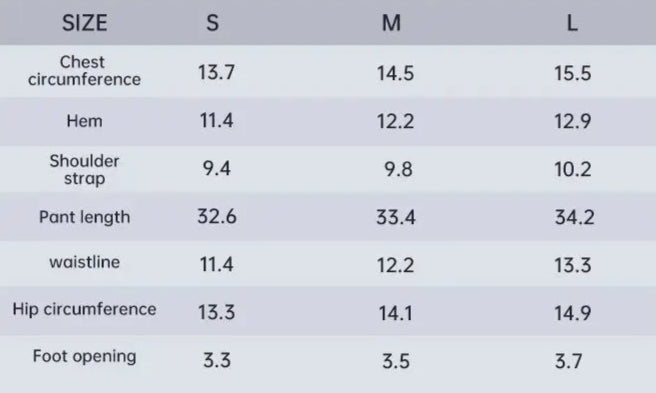Select the M size header
Screen dimensions: 656x393
(x=392, y=23)
